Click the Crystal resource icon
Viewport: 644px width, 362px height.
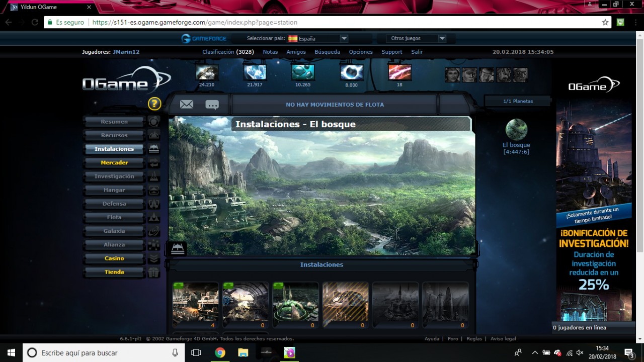point(255,72)
